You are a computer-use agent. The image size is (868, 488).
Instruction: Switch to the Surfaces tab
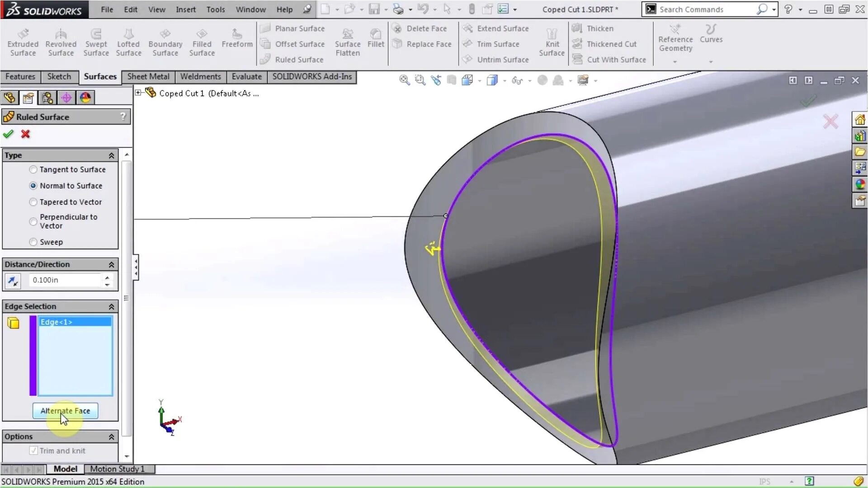tap(99, 76)
